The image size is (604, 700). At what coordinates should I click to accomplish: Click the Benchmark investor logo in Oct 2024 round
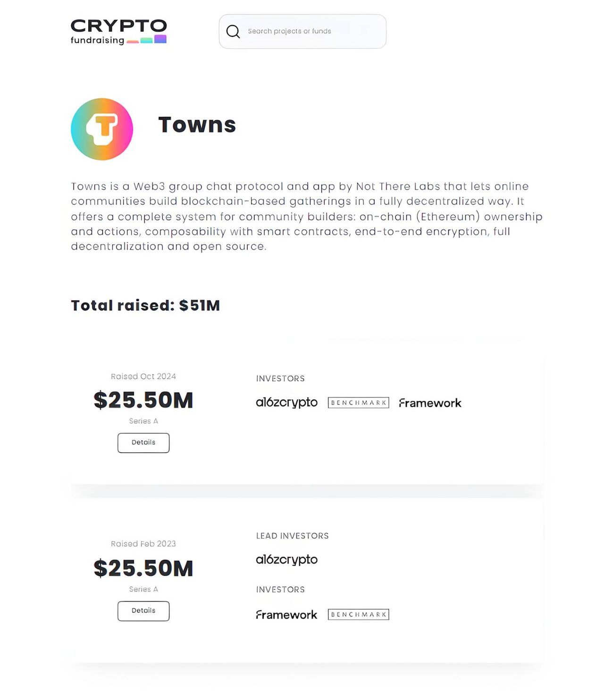(359, 403)
